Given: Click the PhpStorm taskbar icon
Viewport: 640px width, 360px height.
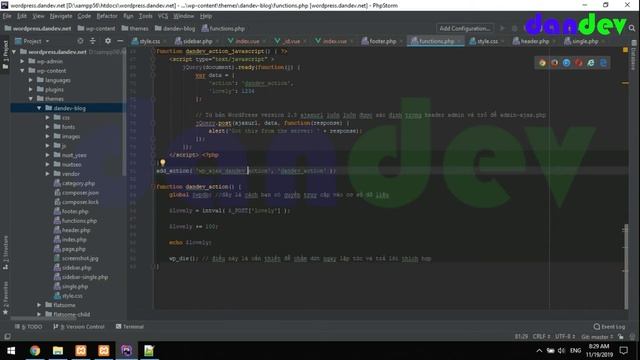Looking at the screenshot, I should (x=127, y=351).
